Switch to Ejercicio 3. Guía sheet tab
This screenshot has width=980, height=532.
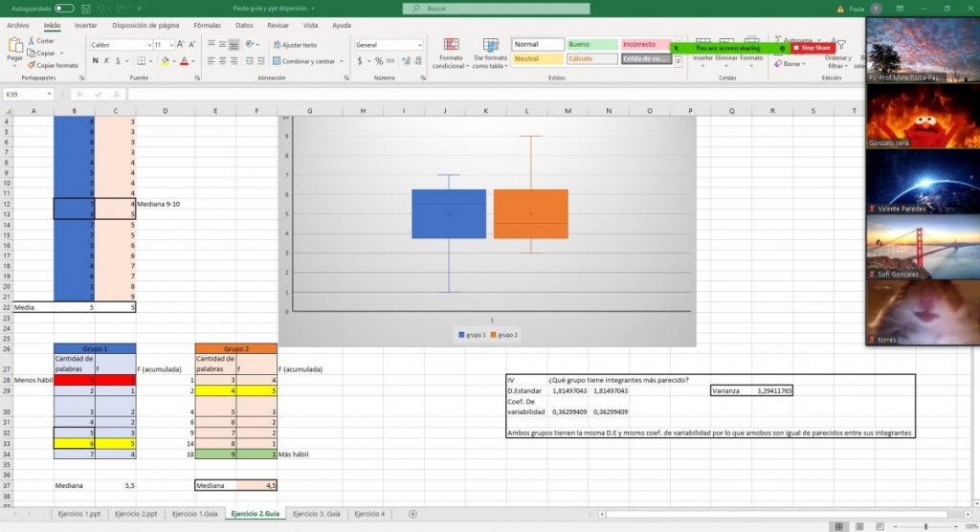pyautogui.click(x=316, y=515)
